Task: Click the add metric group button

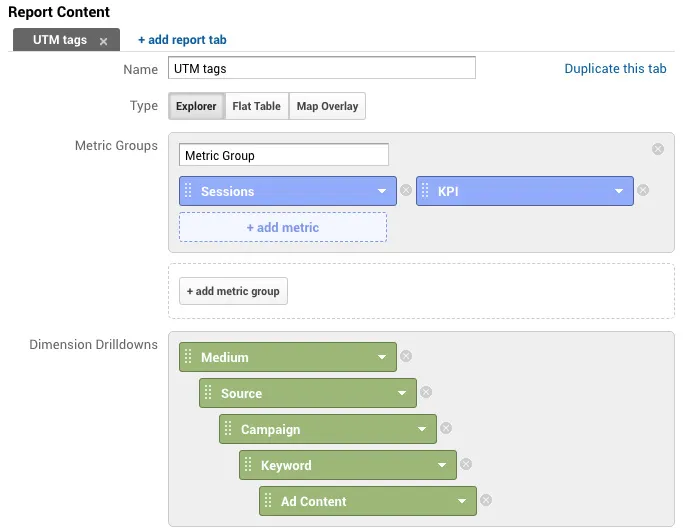Action: click(x=233, y=291)
